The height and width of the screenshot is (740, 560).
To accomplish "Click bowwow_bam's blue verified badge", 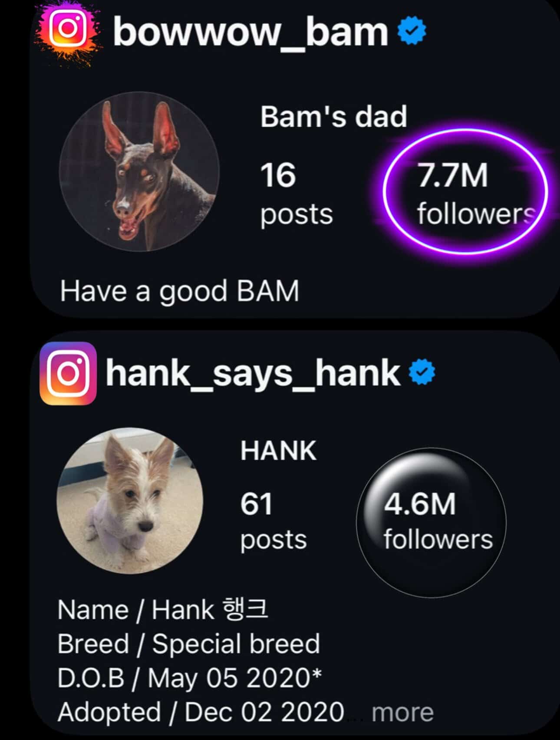I will [412, 30].
